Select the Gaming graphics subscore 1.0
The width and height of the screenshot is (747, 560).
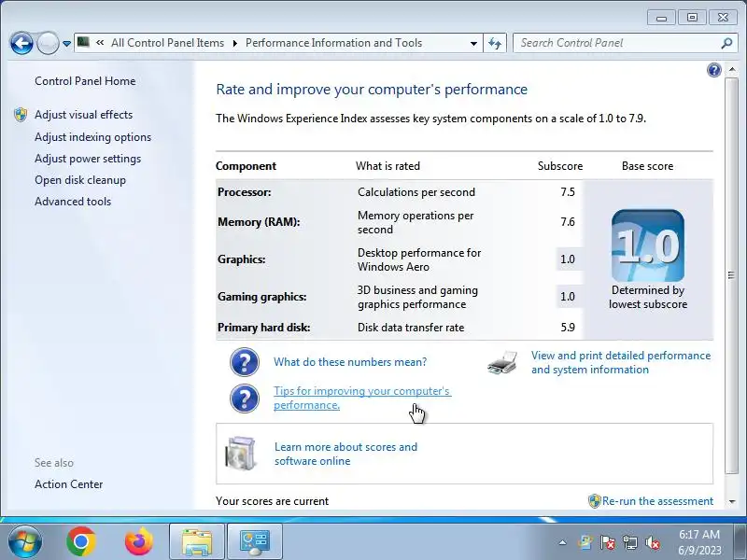[x=568, y=296]
